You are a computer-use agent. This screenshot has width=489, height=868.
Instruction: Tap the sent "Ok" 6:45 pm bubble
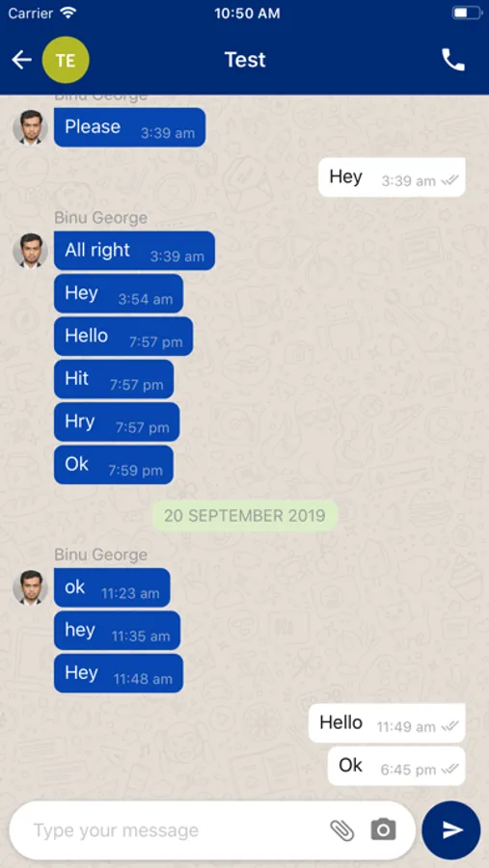click(x=396, y=766)
